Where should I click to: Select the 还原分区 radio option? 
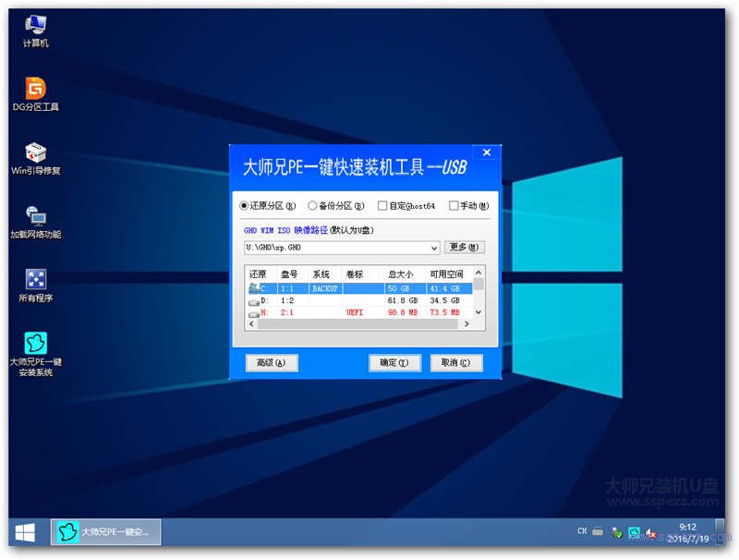click(242, 205)
